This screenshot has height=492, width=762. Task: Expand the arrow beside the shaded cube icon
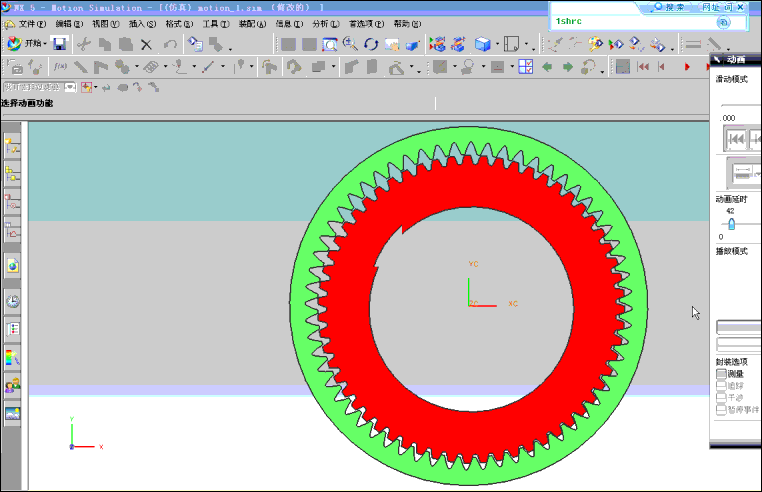pyautogui.click(x=497, y=45)
